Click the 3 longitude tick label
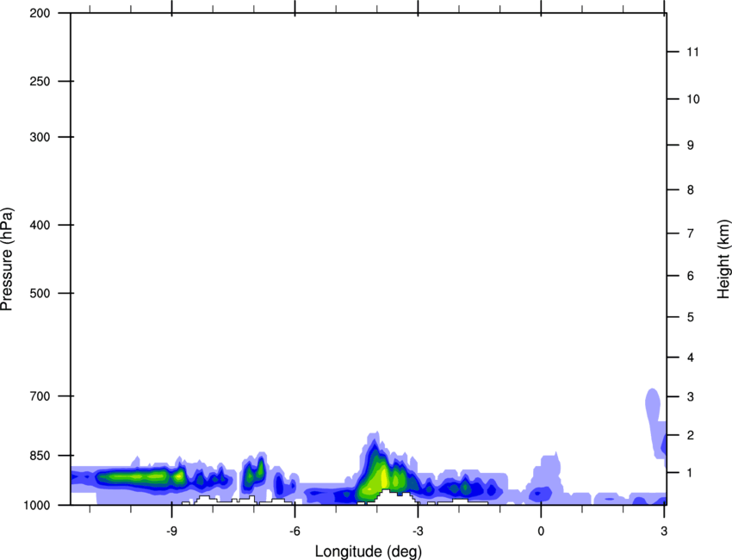This screenshot has width=732, height=560. coord(664,532)
